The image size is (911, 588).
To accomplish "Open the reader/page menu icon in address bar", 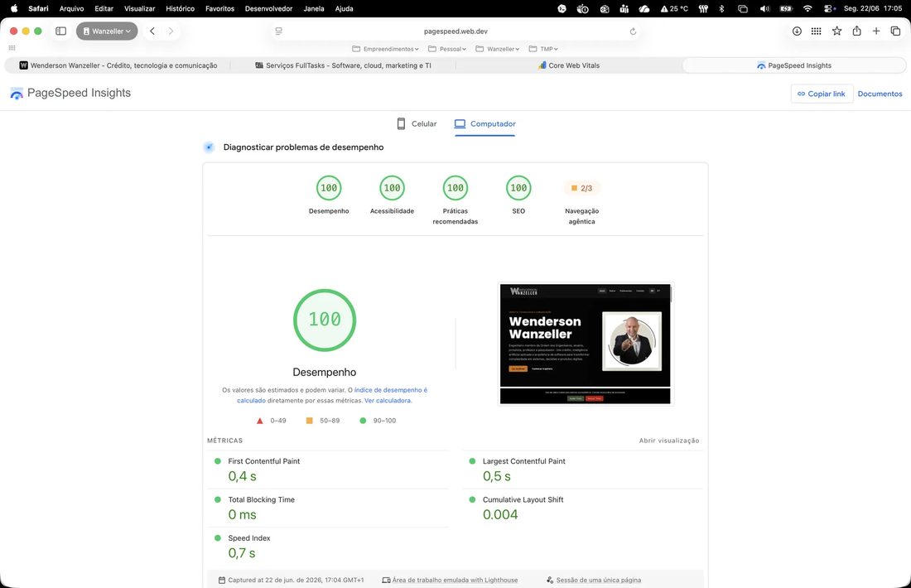I will click(279, 31).
